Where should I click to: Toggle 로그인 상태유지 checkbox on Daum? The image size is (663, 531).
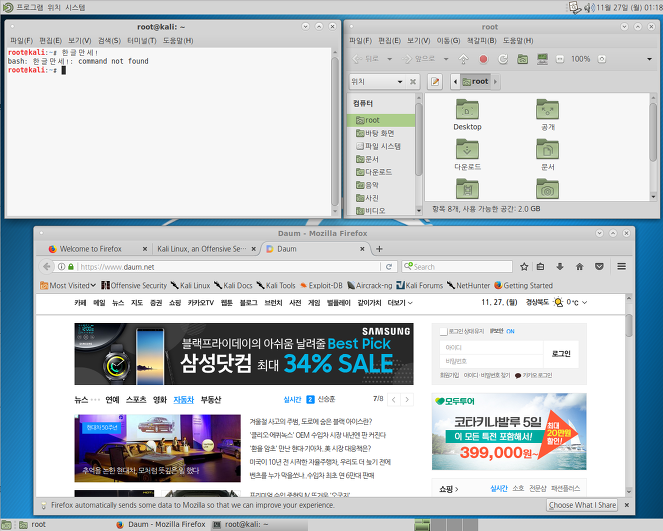click(444, 332)
